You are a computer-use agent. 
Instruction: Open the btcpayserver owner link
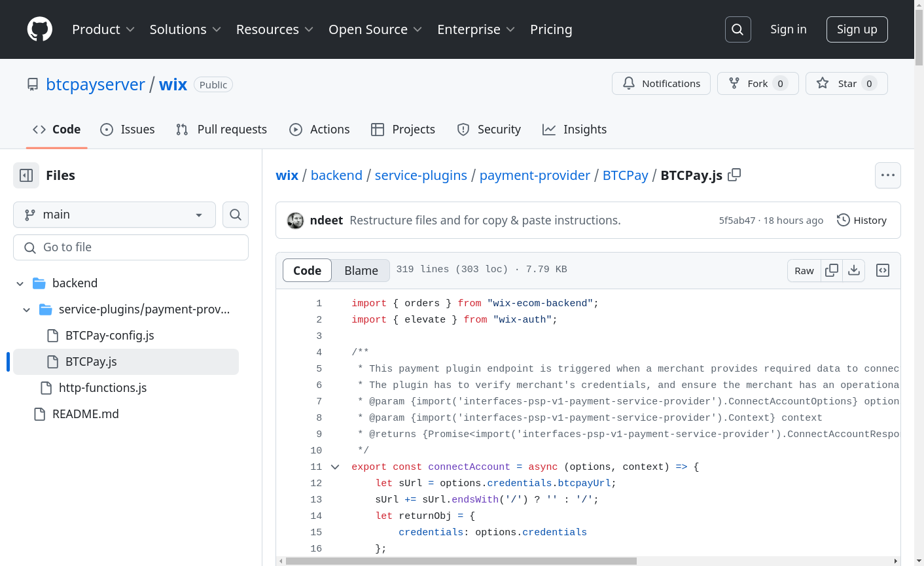[96, 84]
